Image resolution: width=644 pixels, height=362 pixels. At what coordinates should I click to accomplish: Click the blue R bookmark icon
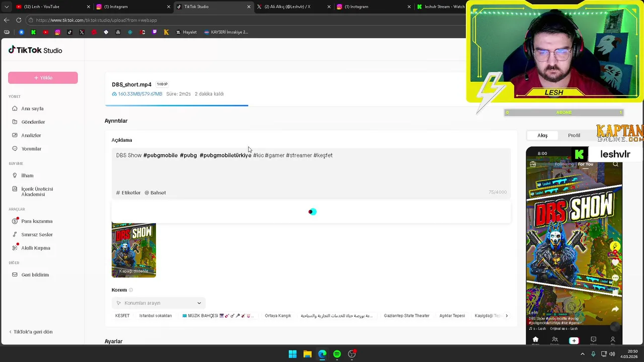click(x=21, y=32)
